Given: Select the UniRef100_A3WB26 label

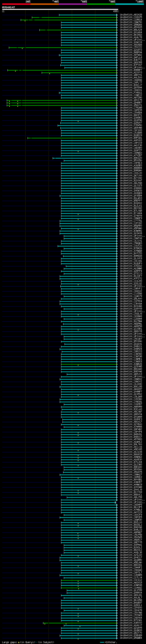Looking at the screenshot, I should coord(131,364).
